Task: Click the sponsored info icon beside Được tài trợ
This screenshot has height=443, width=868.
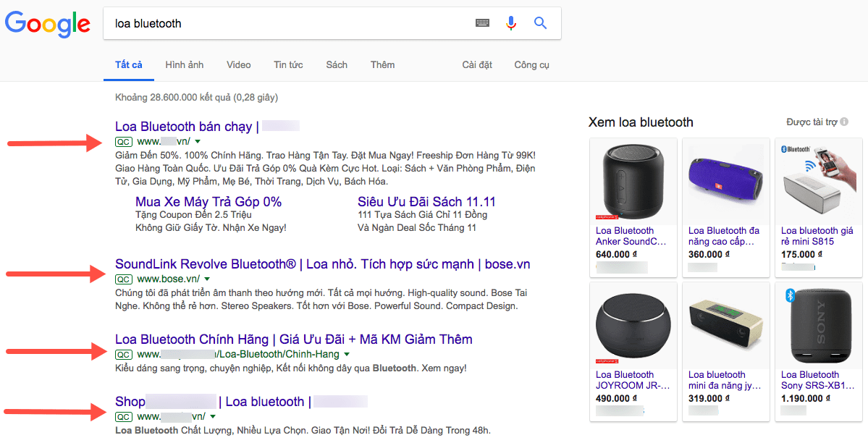Action: pos(844,122)
